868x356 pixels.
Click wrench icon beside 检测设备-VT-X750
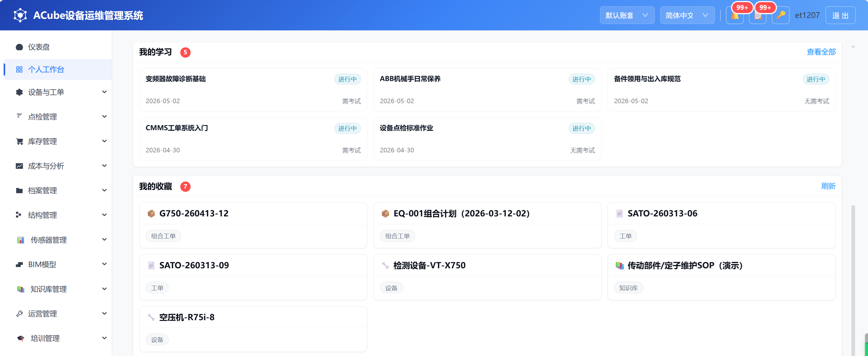click(x=385, y=265)
